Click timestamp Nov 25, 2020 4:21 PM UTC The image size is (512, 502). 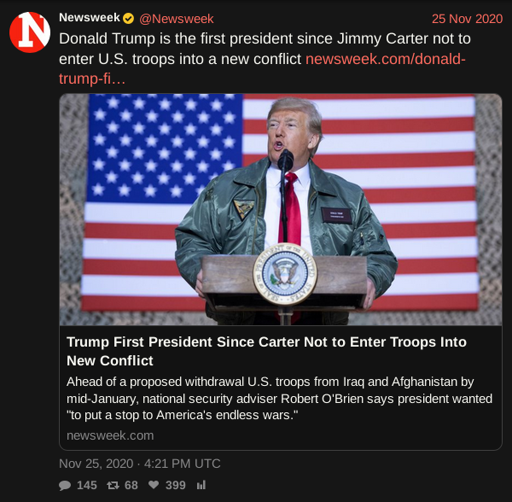140,464
